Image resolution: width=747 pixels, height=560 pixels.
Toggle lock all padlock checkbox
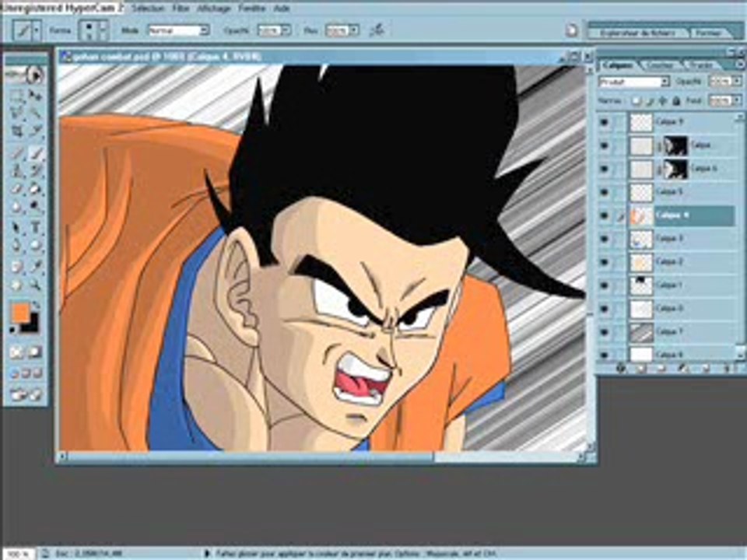point(676,101)
